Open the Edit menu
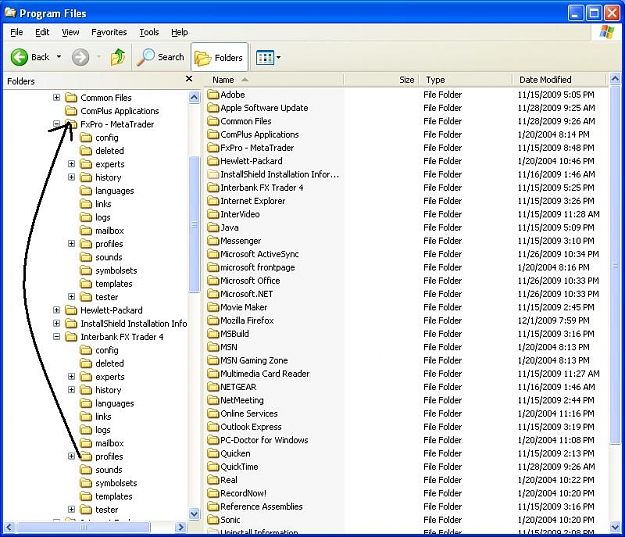Screen dimensions: 625x537 [42, 32]
